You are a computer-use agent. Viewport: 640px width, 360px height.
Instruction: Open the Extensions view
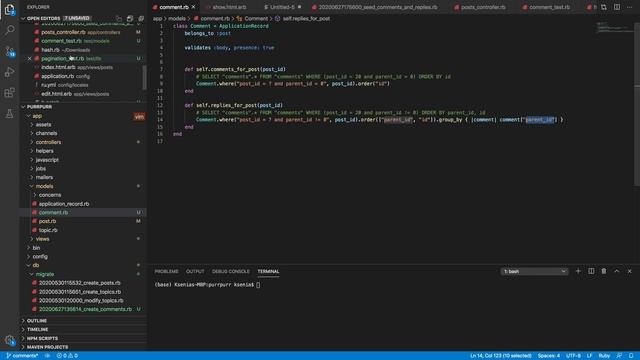(x=9, y=93)
